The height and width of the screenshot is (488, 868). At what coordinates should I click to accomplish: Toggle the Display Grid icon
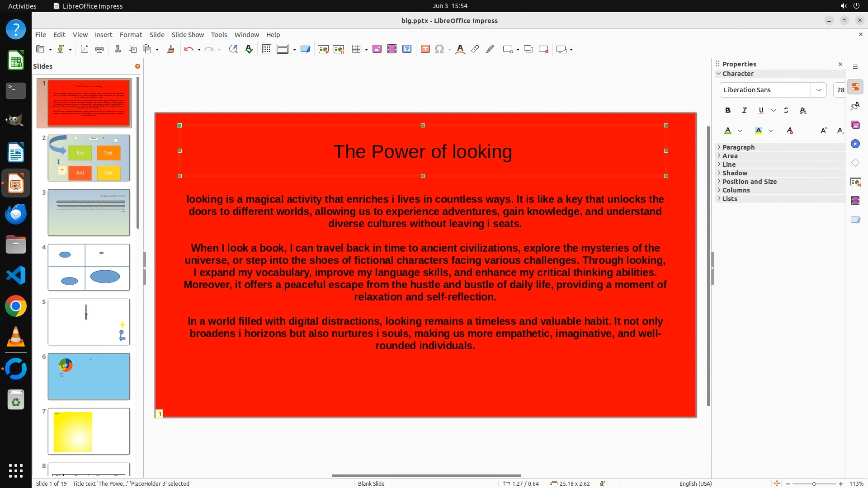click(x=267, y=49)
